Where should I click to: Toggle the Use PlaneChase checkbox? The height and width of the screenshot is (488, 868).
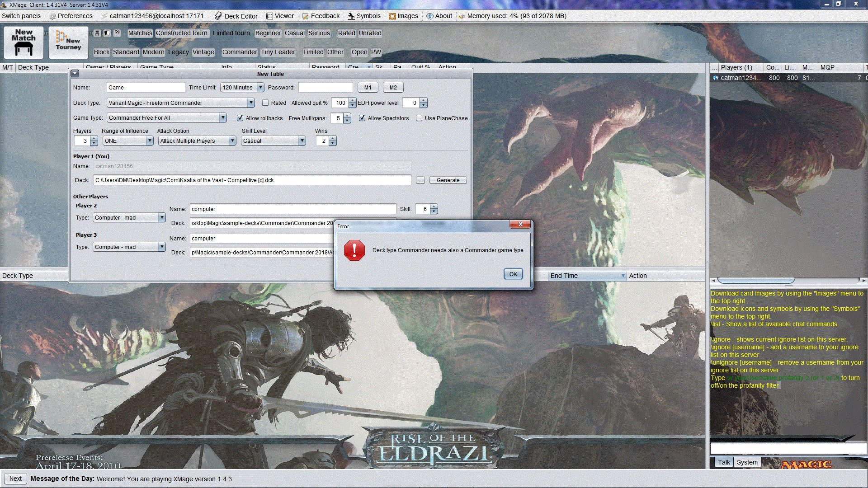[x=419, y=118]
